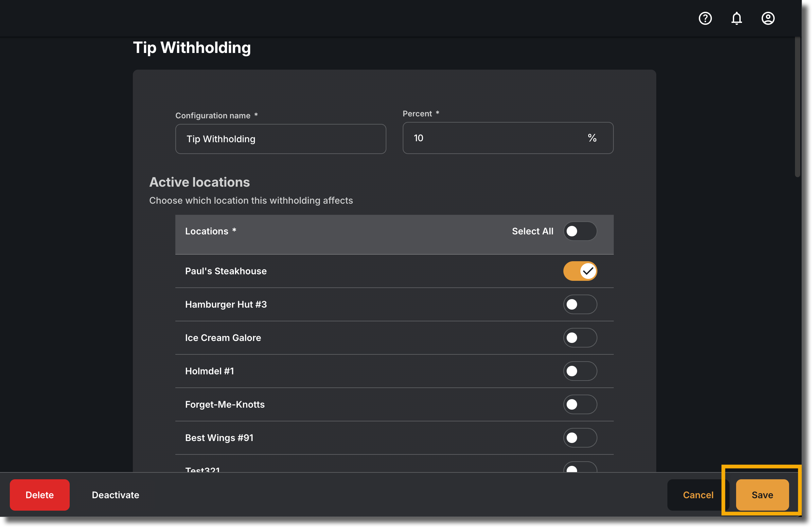The image size is (812, 527).
Task: Click the Deactivate button
Action: [115, 495]
